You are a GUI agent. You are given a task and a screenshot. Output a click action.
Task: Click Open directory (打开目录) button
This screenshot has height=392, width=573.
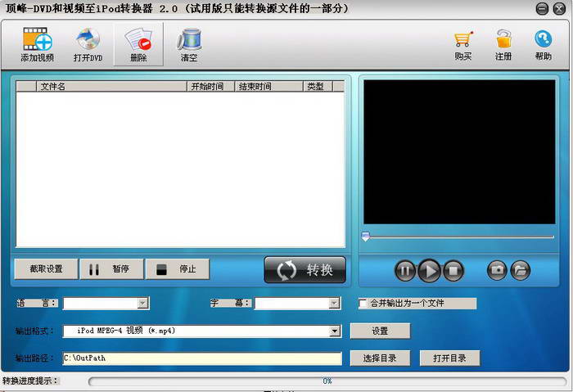pyautogui.click(x=450, y=358)
